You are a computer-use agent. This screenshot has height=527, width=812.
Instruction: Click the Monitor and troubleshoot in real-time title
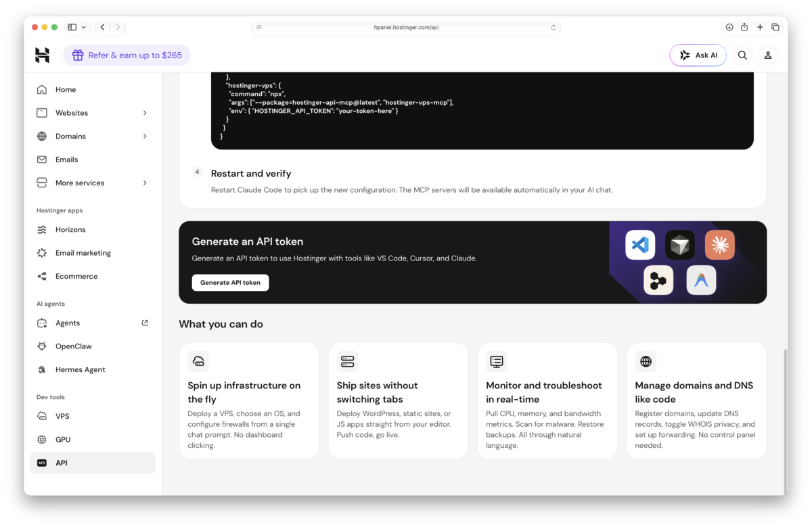point(544,392)
